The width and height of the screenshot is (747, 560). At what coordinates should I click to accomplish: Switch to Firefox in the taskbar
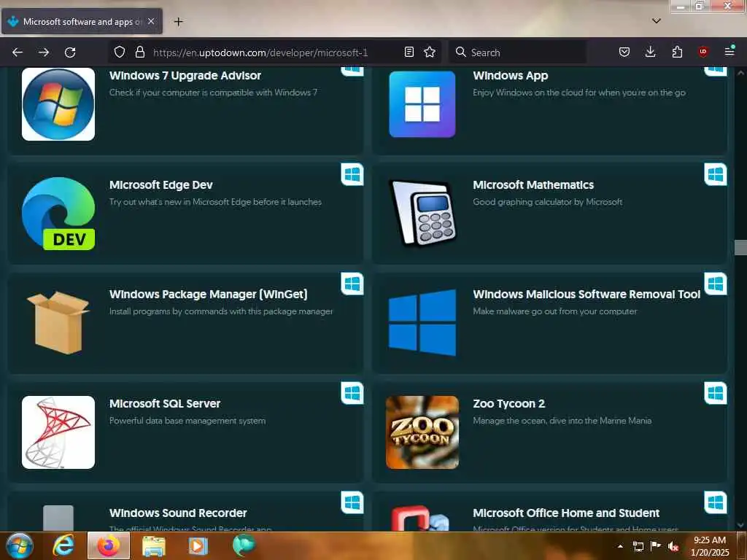click(x=108, y=545)
